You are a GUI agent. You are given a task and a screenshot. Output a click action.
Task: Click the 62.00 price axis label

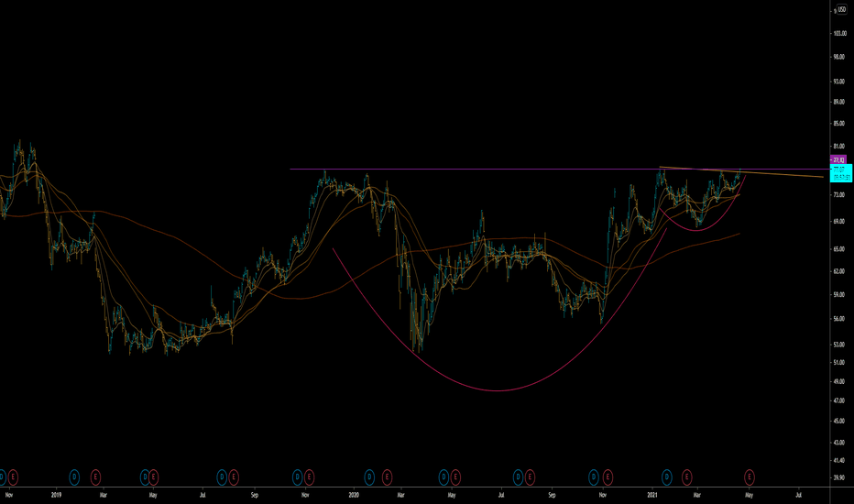(838, 271)
